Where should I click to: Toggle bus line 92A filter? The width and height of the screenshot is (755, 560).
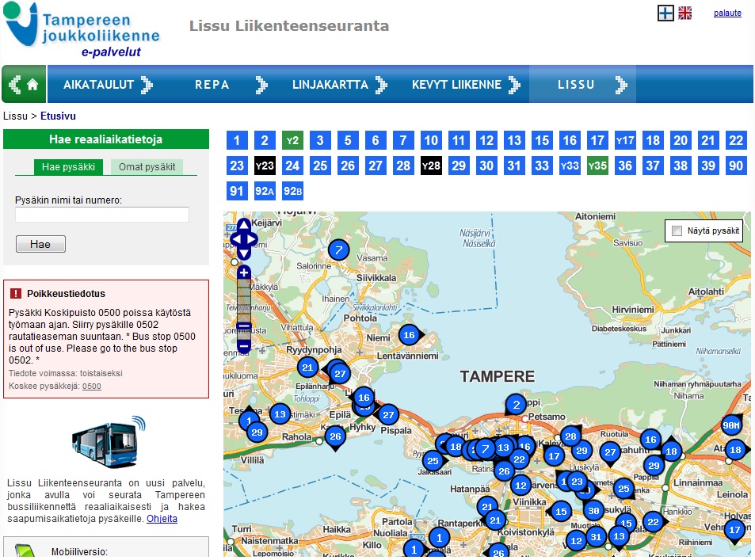265,191
